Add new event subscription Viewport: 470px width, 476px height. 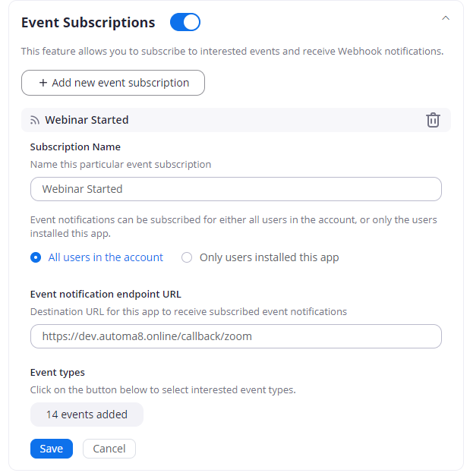[113, 83]
